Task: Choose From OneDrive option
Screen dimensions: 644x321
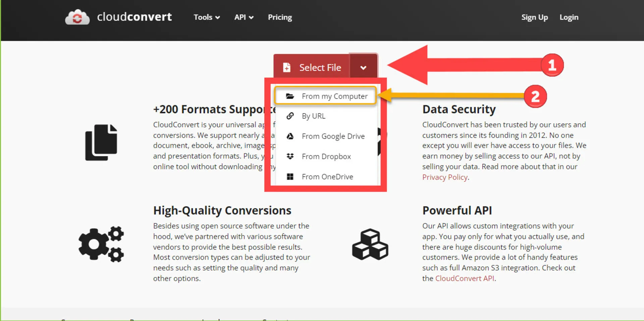Action: 325,177
